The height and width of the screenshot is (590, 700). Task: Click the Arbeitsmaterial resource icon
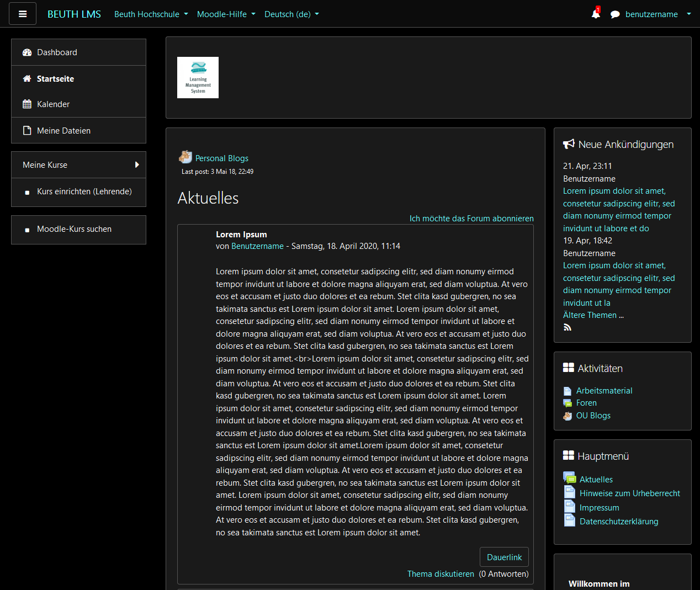[x=568, y=390]
